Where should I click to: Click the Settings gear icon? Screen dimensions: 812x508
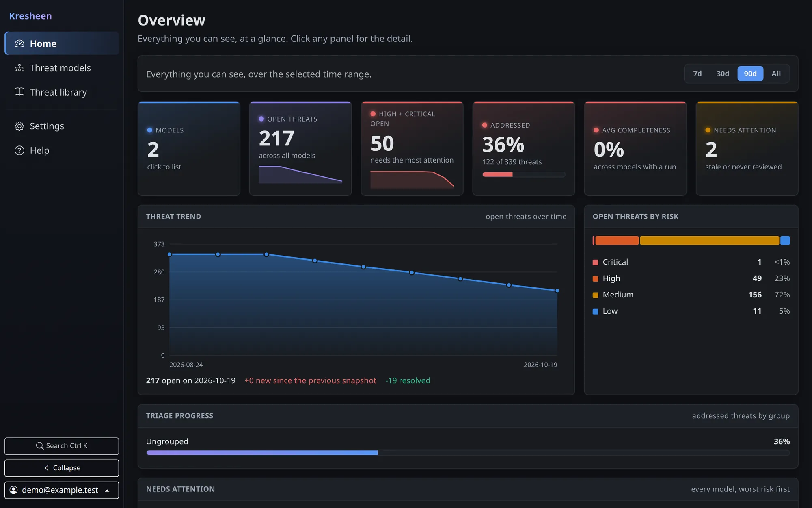tap(19, 126)
